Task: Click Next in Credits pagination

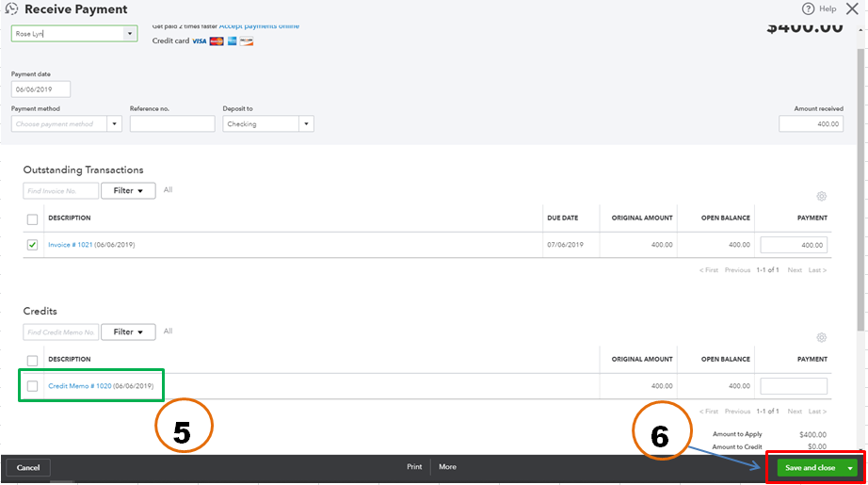Action: coord(795,412)
